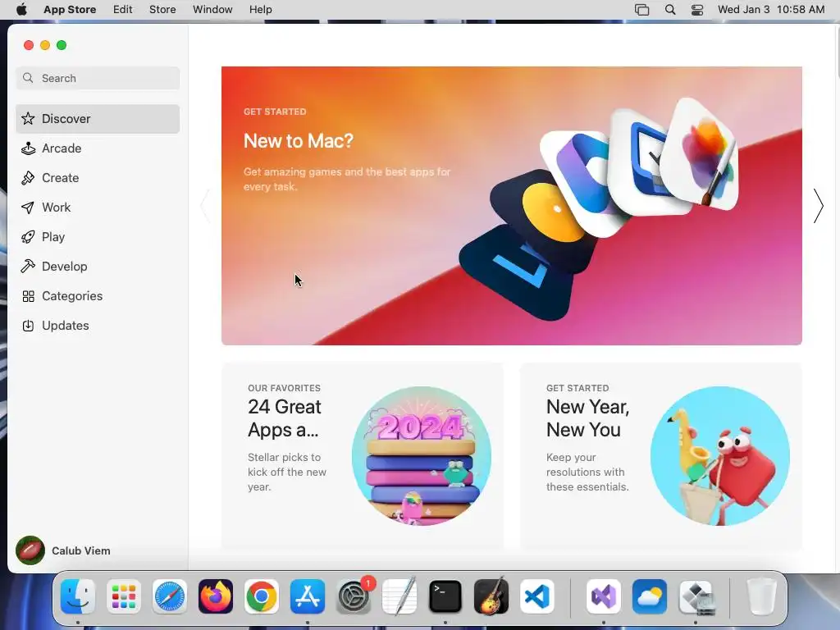
Task: Open the Categories grid icon
Action: (x=28, y=295)
